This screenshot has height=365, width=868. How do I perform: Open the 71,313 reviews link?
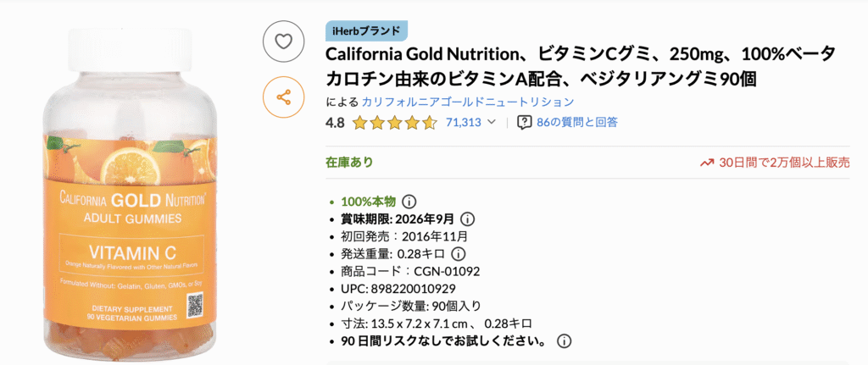(463, 122)
